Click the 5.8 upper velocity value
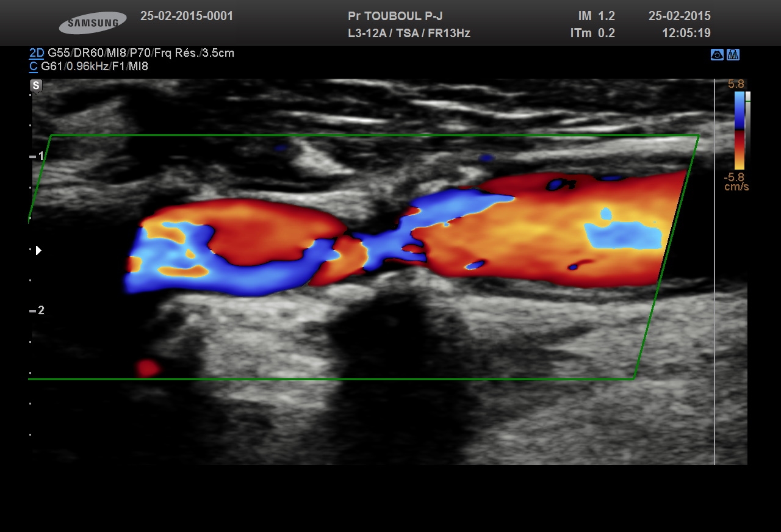The width and height of the screenshot is (781, 532). (x=736, y=84)
